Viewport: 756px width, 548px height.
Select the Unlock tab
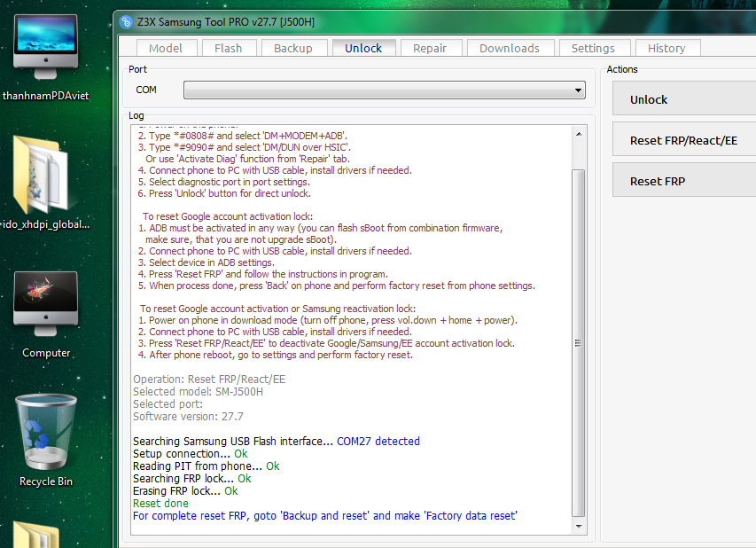tap(363, 48)
